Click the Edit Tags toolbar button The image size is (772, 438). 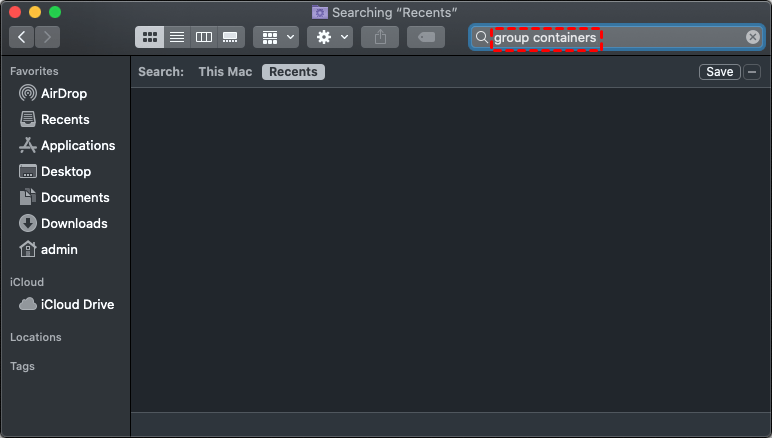426,37
